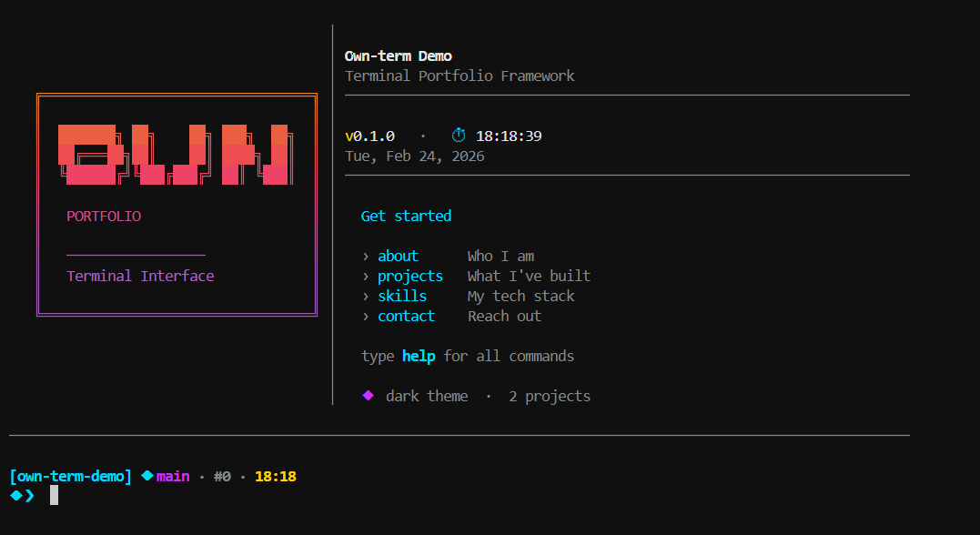
Task: Click the chevron before the skills command
Action: [x=365, y=296]
